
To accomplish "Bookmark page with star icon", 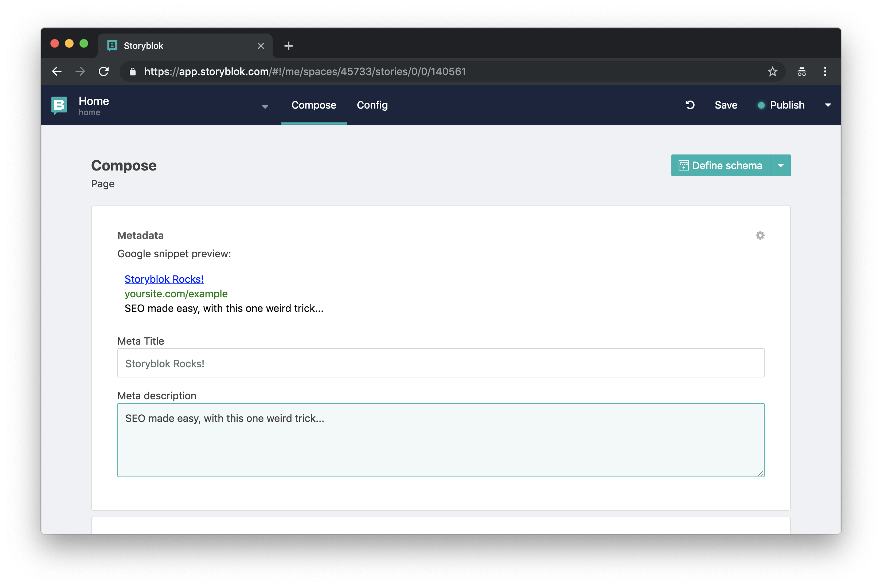I will [x=772, y=71].
